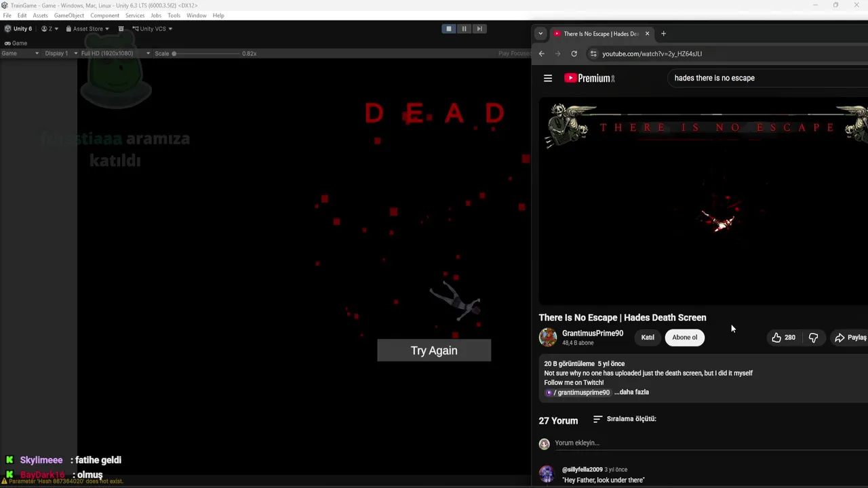Open the Unity package cache icon
Viewport: 868px width, 488px height.
pos(121,28)
